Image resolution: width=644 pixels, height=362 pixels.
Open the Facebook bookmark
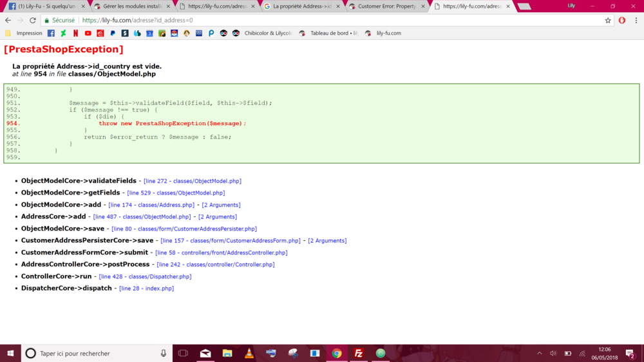click(51, 33)
